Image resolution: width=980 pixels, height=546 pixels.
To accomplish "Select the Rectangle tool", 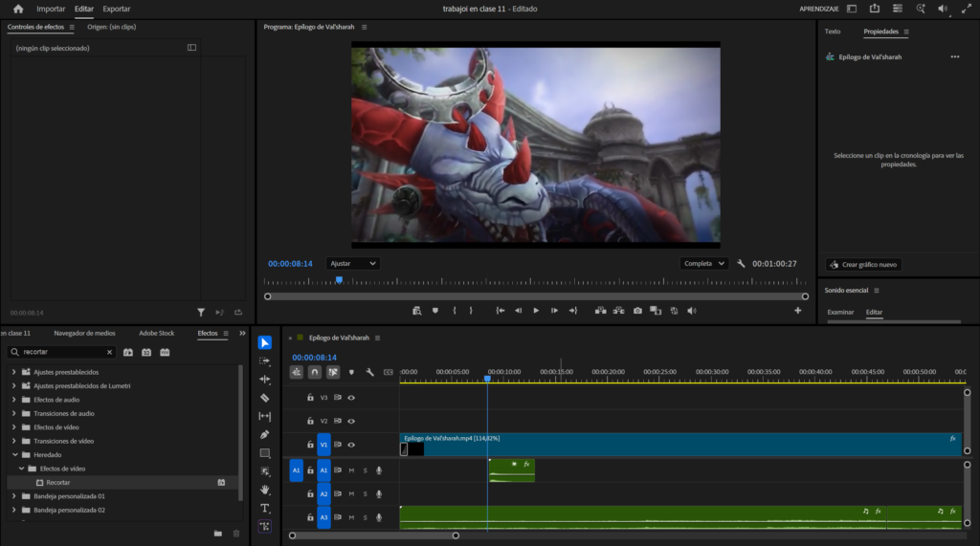I will pos(264,453).
